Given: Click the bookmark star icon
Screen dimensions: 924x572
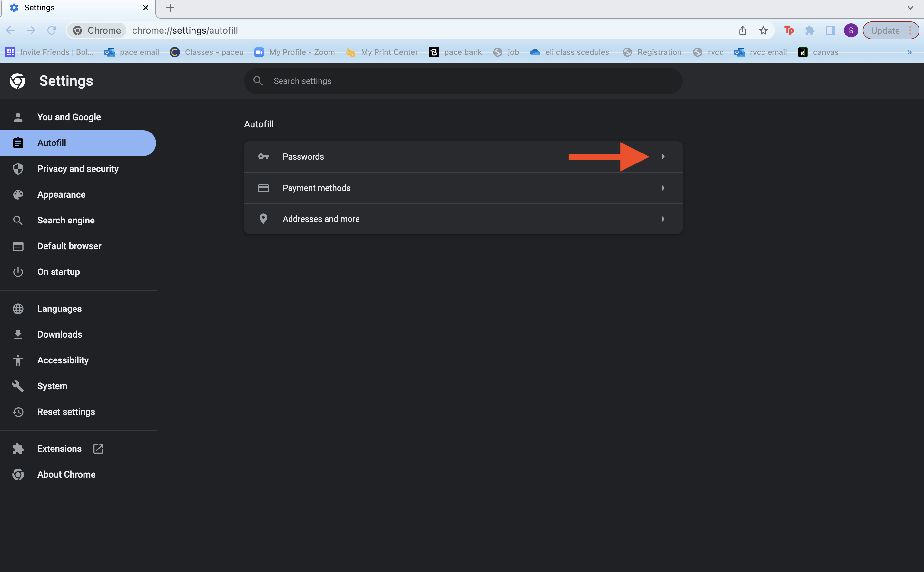Looking at the screenshot, I should click(763, 30).
